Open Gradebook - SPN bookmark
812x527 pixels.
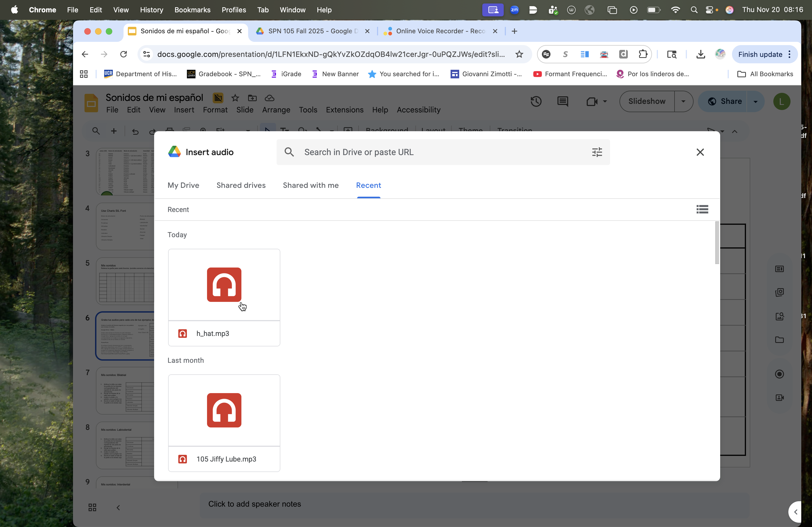(224, 74)
